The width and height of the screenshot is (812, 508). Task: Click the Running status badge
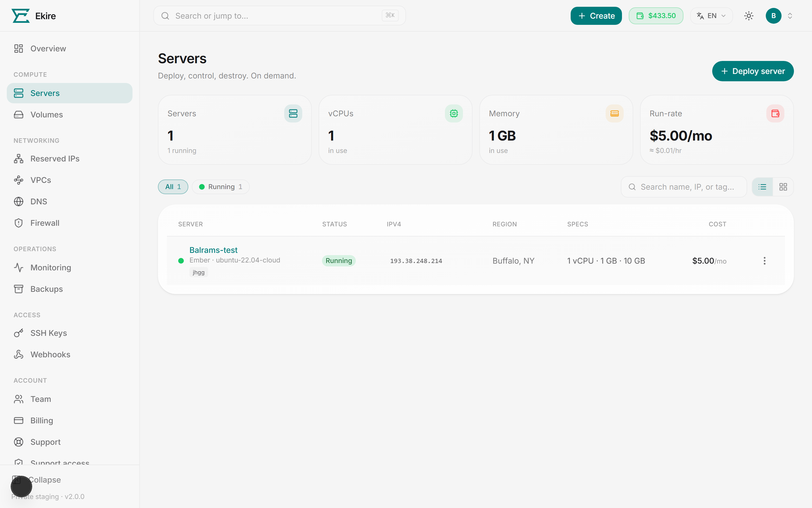pos(339,261)
